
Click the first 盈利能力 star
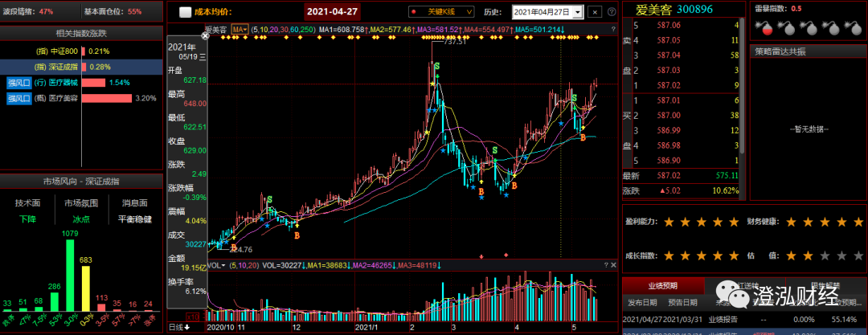[669, 222]
